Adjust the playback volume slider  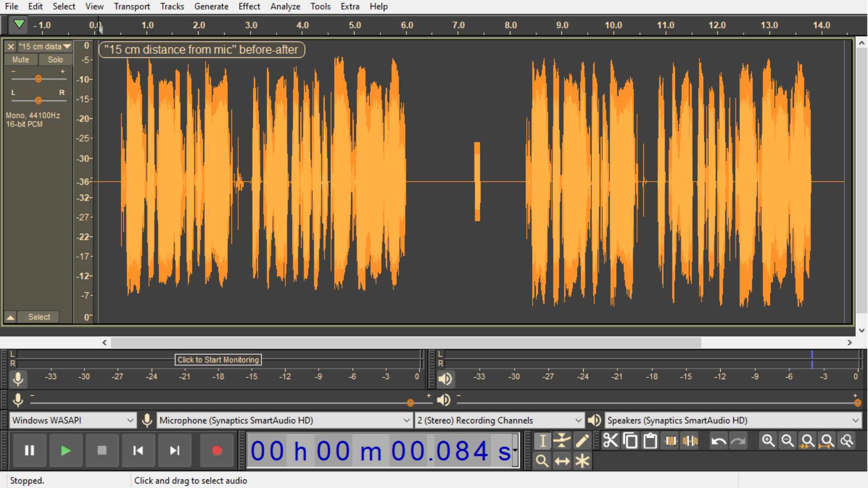point(857,403)
